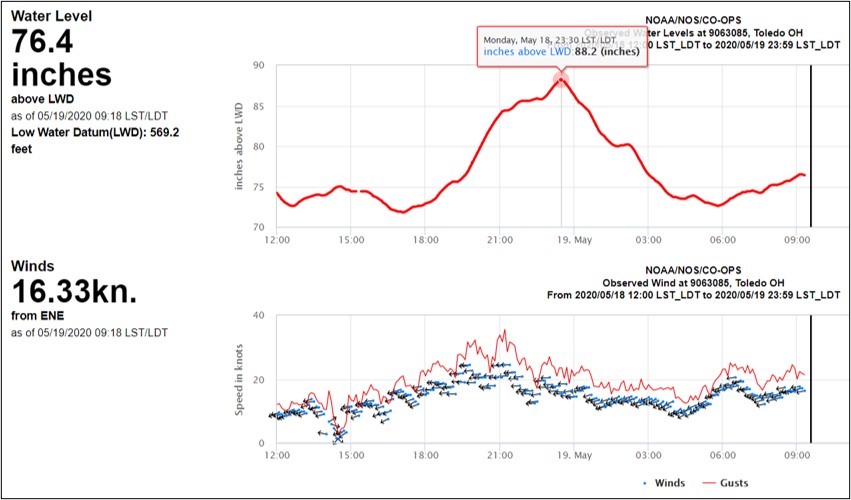Toggle the Winds legend entry
Image resolution: width=851 pixels, height=500 pixels.
(x=665, y=483)
